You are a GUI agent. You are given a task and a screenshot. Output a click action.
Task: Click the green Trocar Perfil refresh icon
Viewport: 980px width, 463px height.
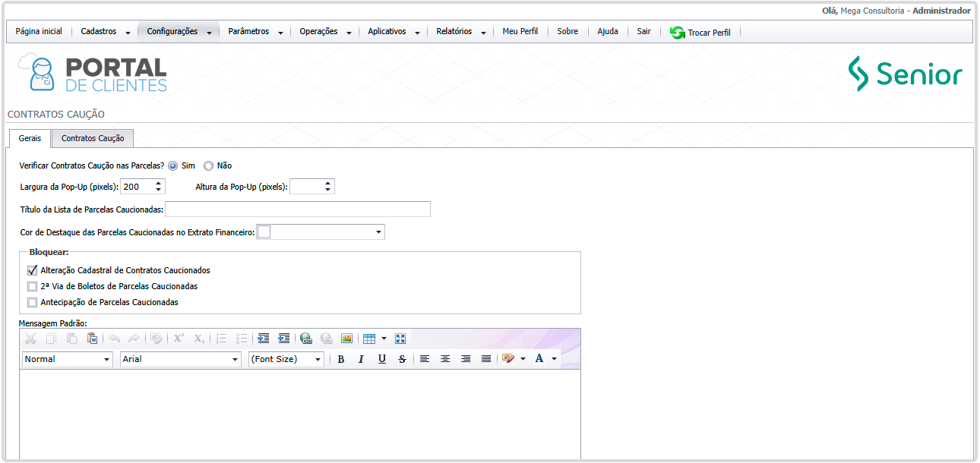point(678,33)
